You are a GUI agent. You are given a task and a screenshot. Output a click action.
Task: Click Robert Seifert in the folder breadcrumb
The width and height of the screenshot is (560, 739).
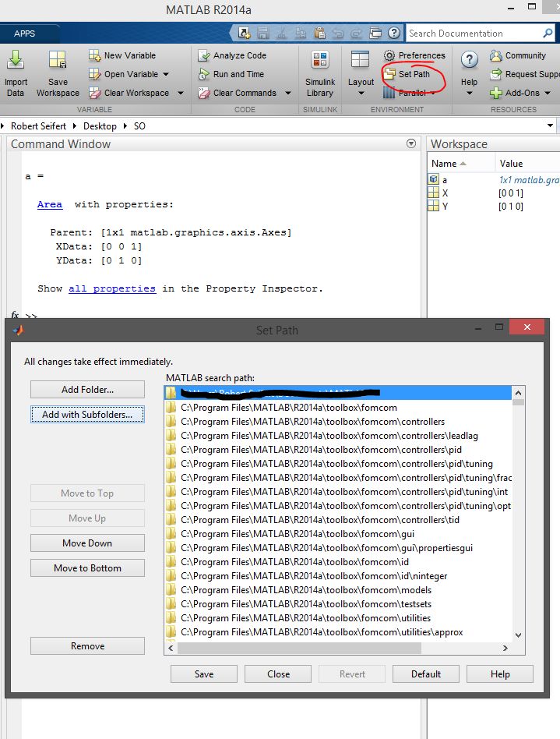coord(39,126)
